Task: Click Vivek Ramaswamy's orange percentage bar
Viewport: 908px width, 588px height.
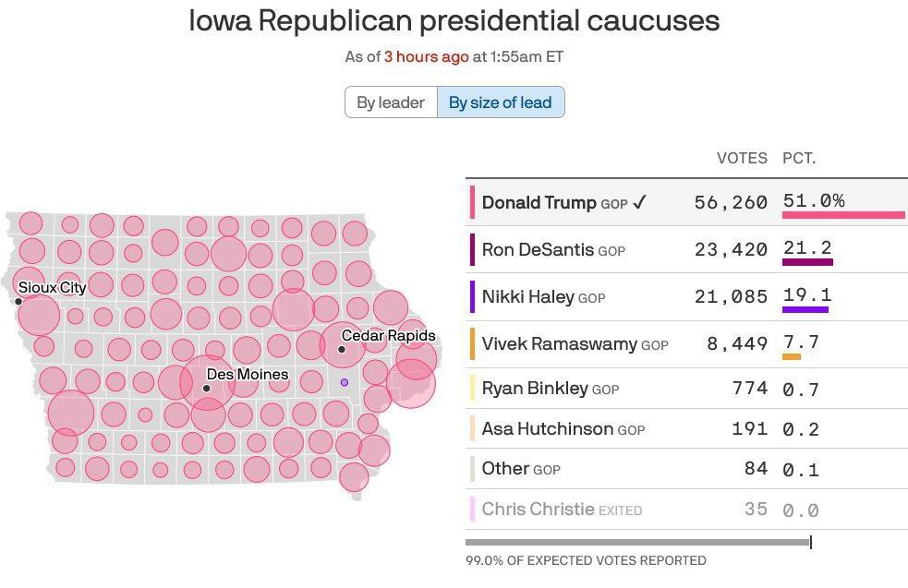Action: pos(791,356)
